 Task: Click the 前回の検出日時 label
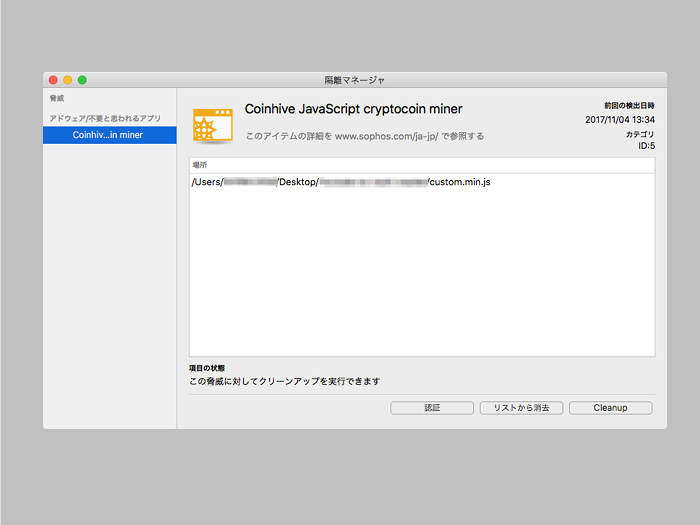[629, 105]
